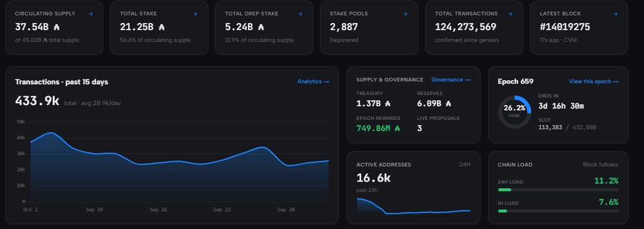Image resolution: width=644 pixels, height=229 pixels.
Task: Click the 50k y-axis label
Action: 21,122
